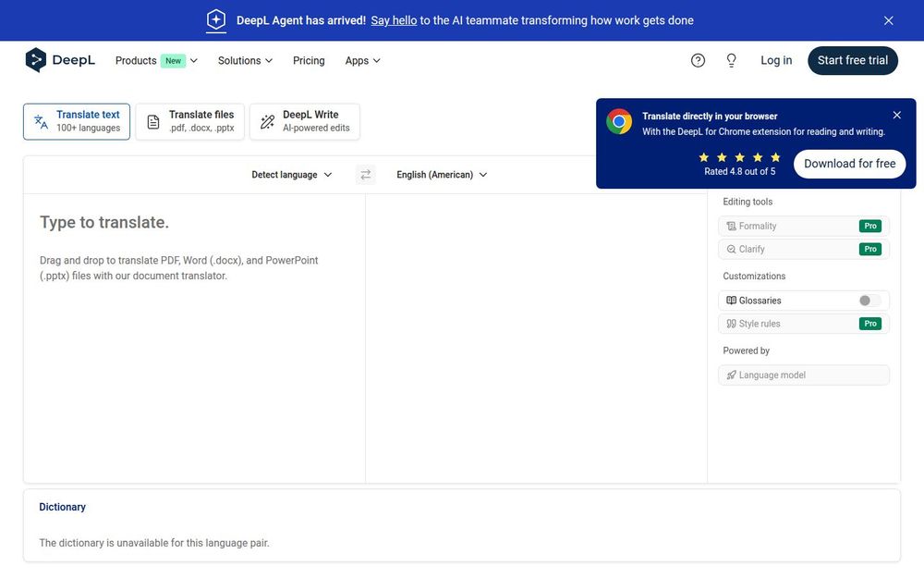The height and width of the screenshot is (578, 924).
Task: Click the empty translation output pane
Action: [x=536, y=338]
